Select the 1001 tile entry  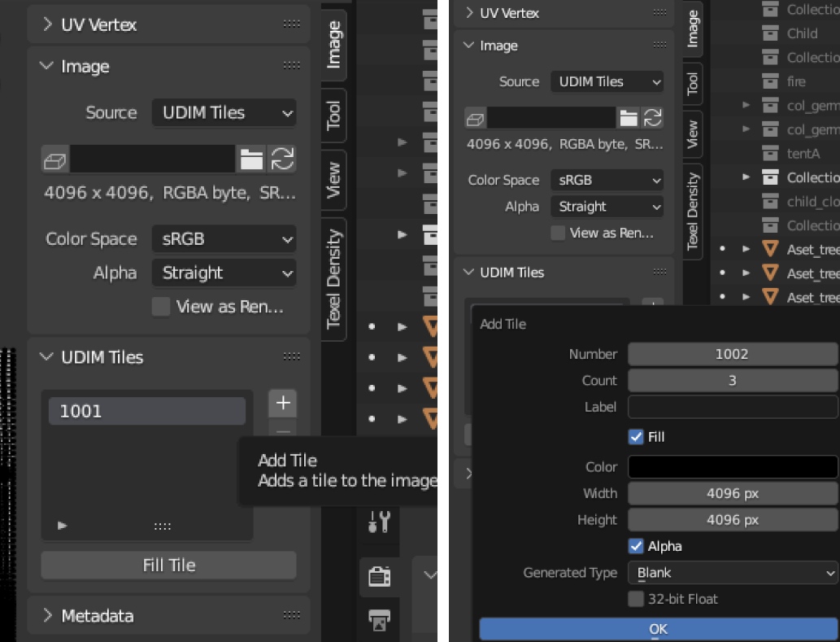point(147,411)
